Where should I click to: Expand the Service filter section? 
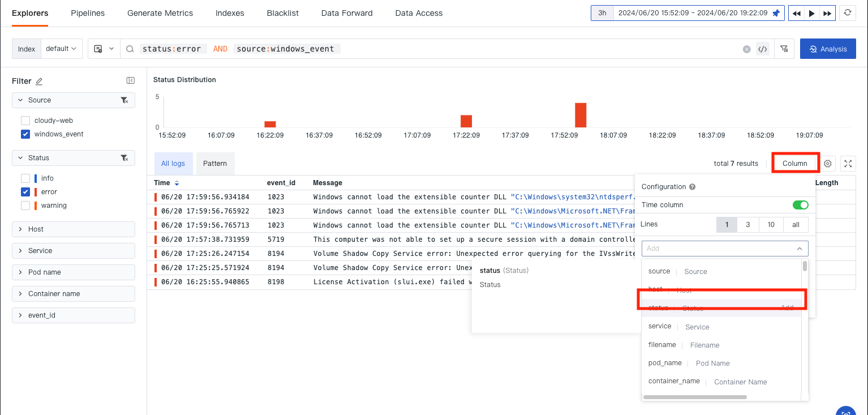(x=74, y=251)
